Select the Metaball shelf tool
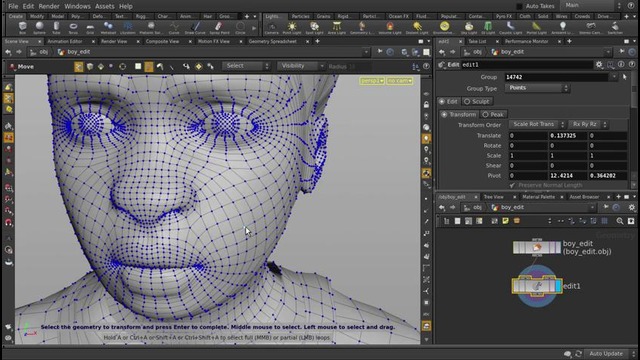The width and height of the screenshot is (640, 360). [x=108, y=28]
